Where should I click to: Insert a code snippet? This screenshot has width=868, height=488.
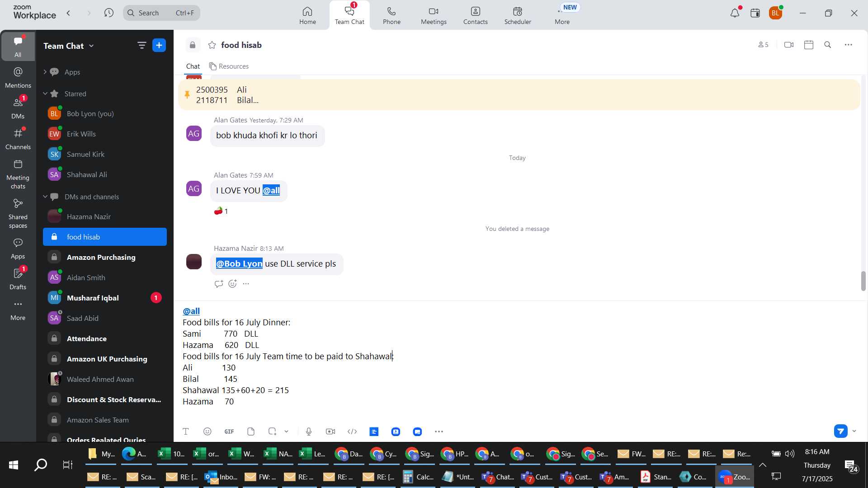352,432
